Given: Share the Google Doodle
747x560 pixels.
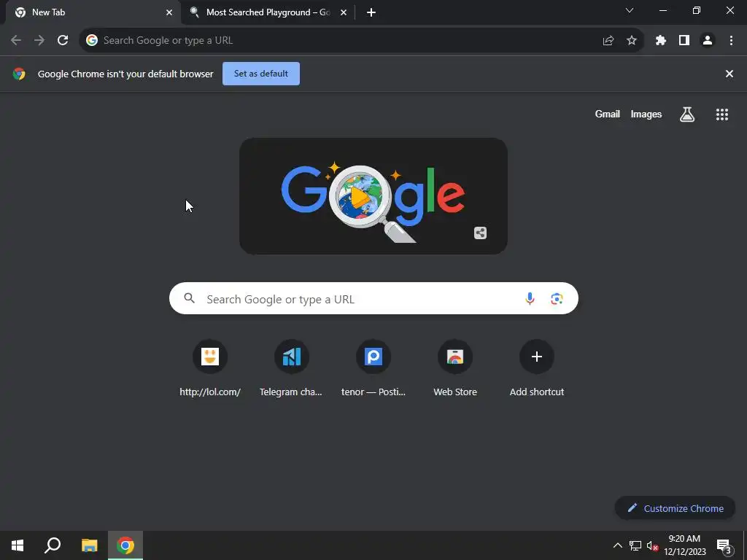Looking at the screenshot, I should [x=480, y=233].
